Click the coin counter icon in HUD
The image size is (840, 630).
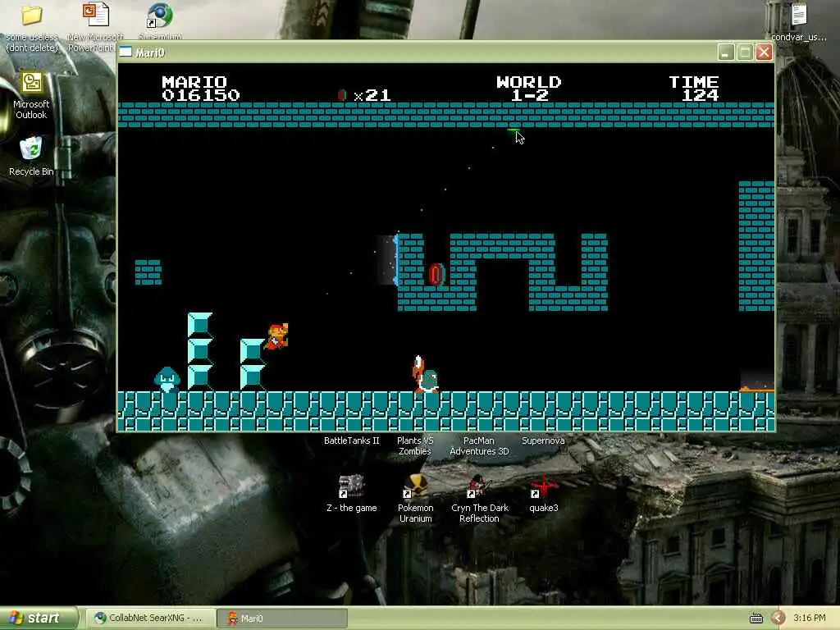point(342,95)
